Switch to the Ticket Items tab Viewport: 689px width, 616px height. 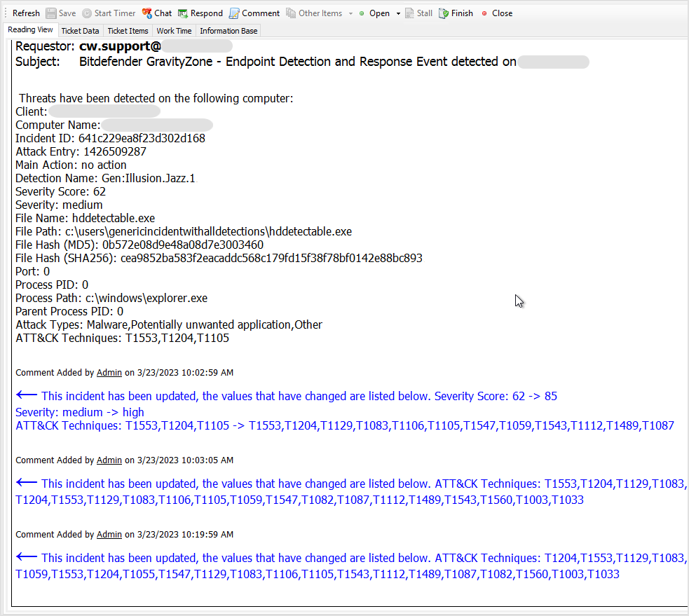128,31
